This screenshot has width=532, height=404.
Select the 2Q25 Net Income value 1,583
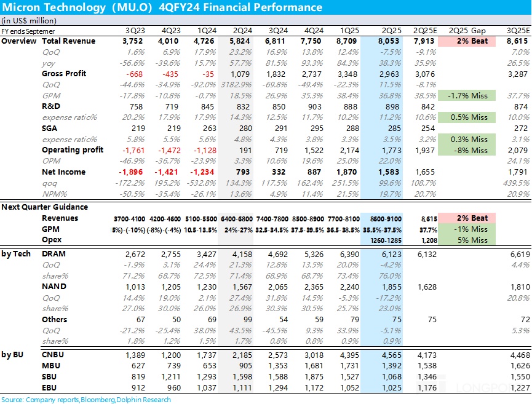coord(389,172)
